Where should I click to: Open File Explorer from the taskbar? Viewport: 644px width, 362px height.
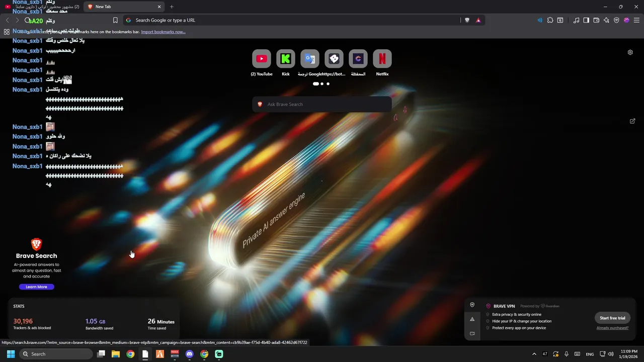coord(116,354)
